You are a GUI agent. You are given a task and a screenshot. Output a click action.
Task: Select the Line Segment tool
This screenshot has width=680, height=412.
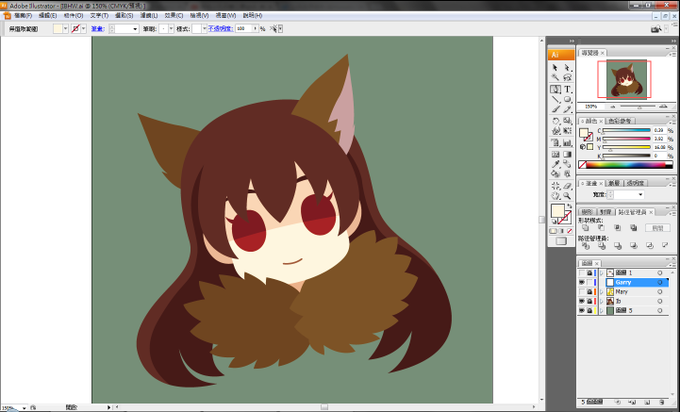point(555,99)
